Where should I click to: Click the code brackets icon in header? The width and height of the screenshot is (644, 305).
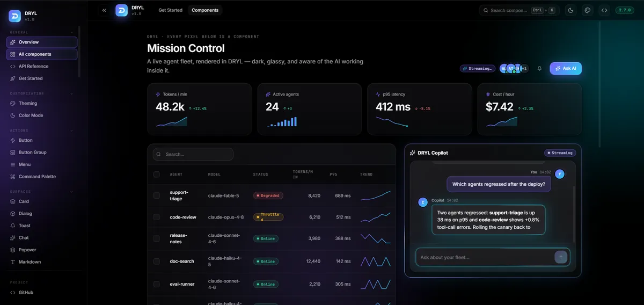(x=604, y=10)
